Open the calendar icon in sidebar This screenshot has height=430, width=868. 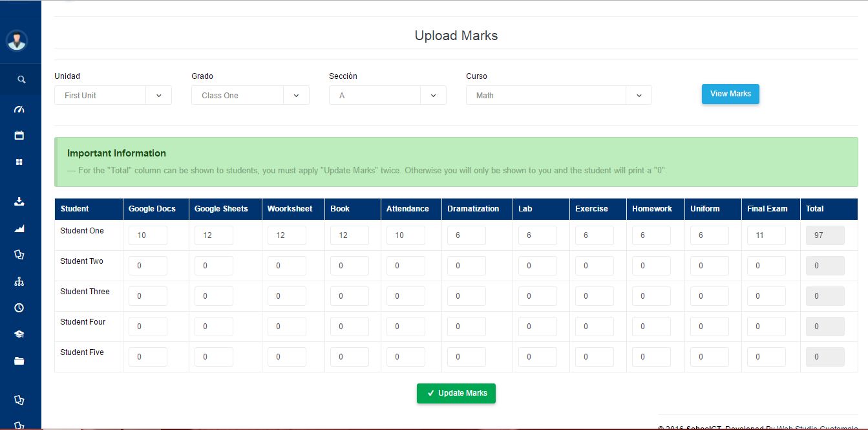pyautogui.click(x=19, y=135)
